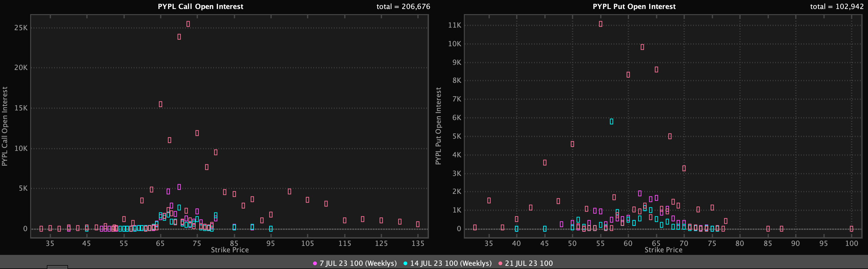Click the call total = 206,676 label

click(403, 6)
